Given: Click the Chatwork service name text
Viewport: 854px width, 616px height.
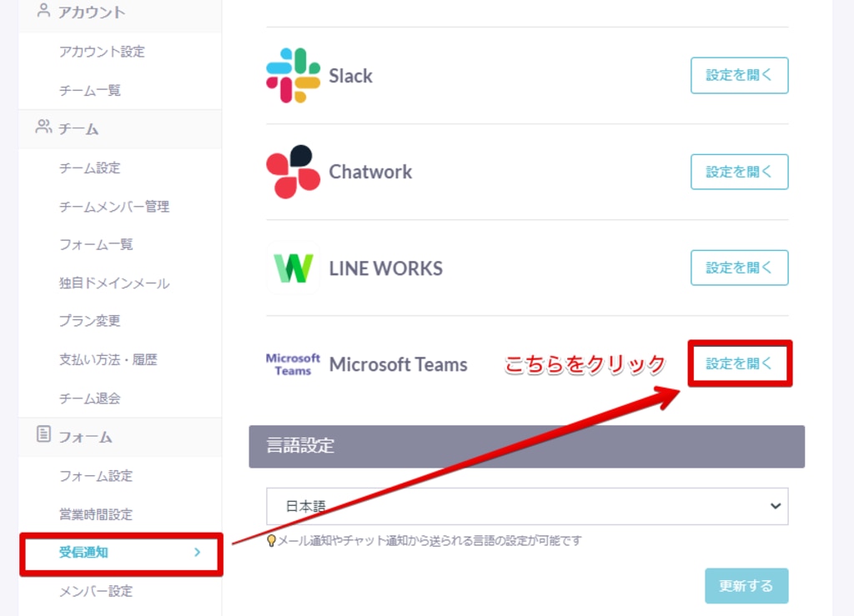Looking at the screenshot, I should (370, 172).
